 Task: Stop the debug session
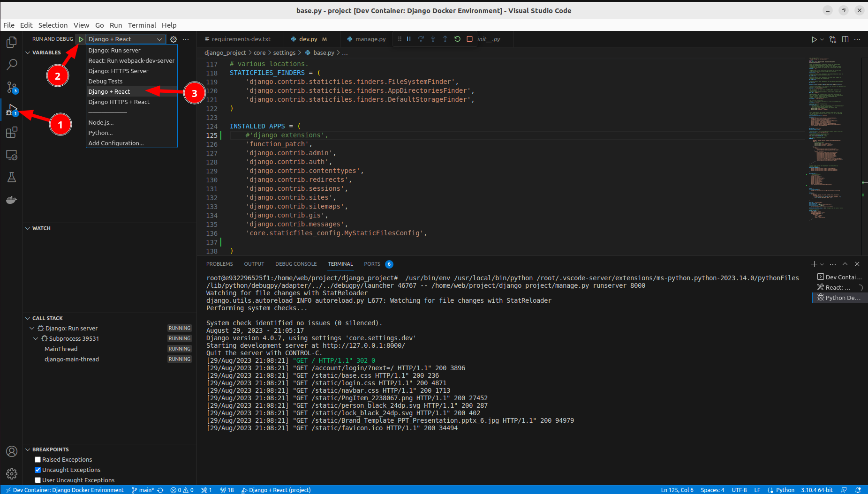point(469,39)
